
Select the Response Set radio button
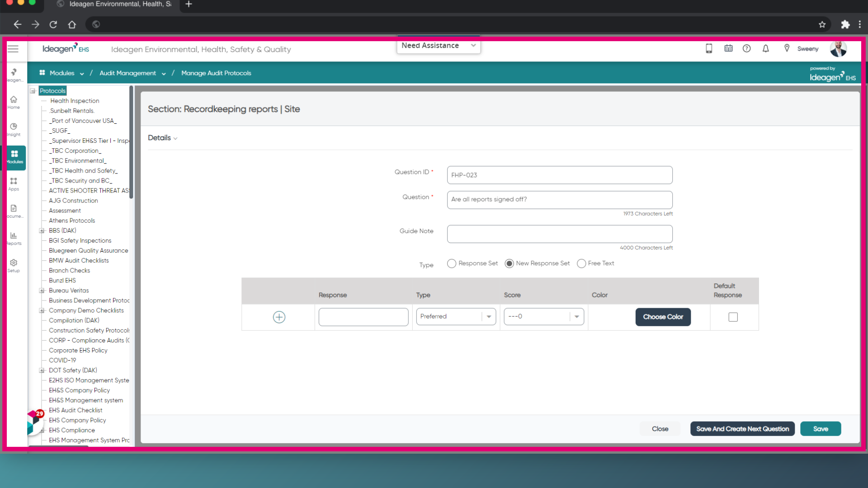click(451, 263)
